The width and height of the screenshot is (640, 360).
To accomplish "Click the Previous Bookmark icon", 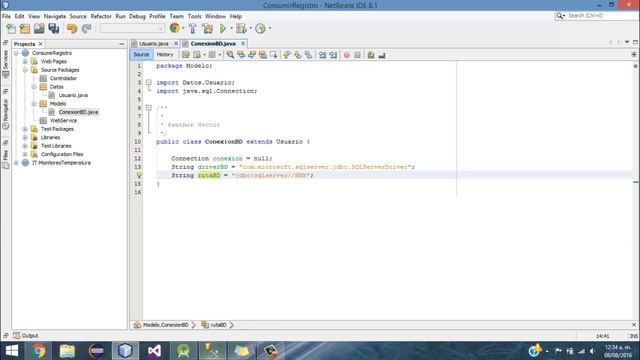I will click(x=287, y=55).
